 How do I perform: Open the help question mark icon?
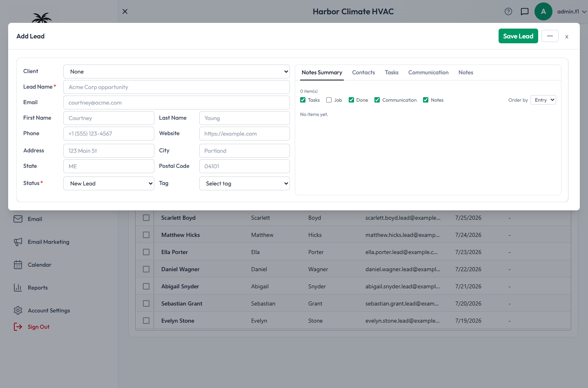pos(508,11)
